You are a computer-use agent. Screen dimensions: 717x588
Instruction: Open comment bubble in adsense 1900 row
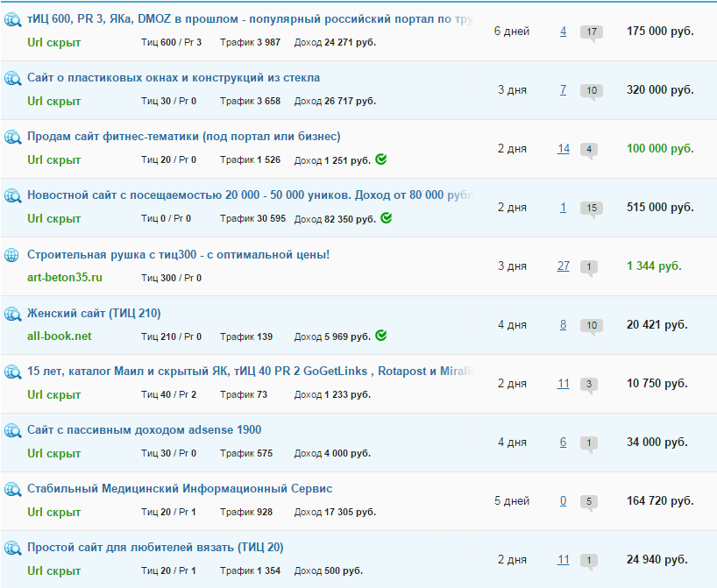pyautogui.click(x=589, y=443)
